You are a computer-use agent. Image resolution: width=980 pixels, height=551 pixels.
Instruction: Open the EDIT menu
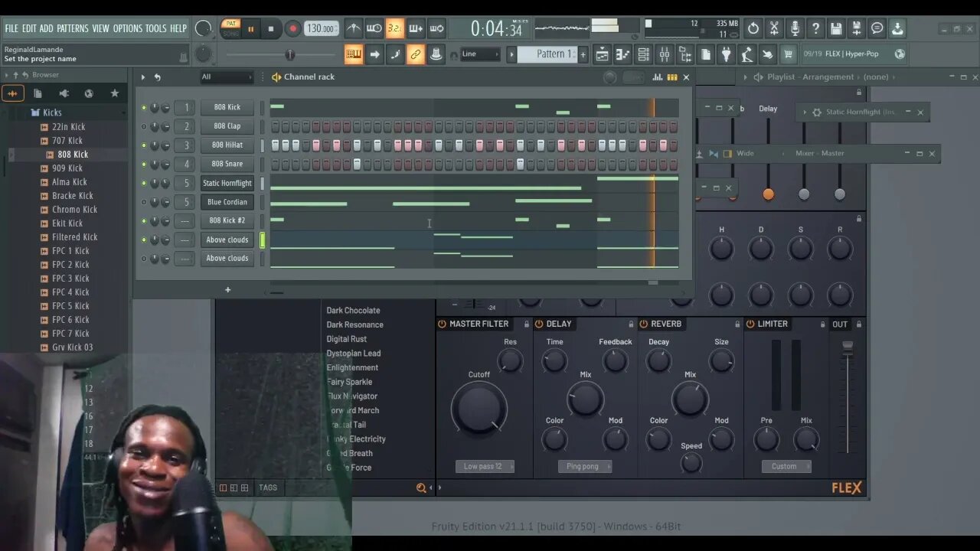pos(29,29)
